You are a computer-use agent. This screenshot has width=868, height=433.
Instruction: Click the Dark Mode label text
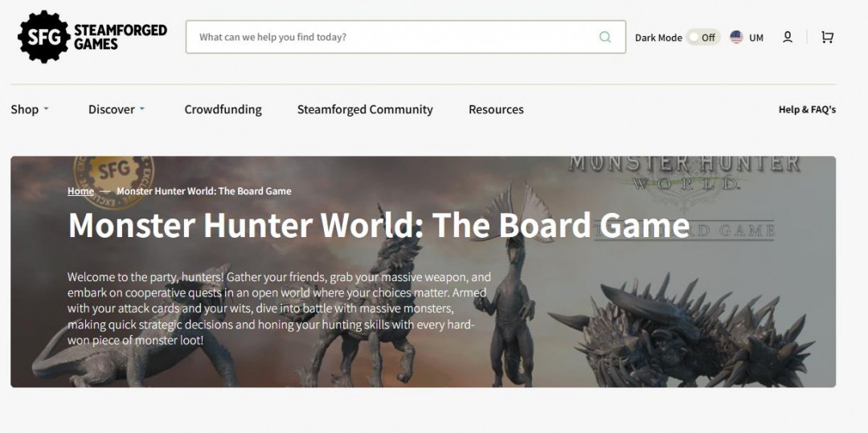(658, 38)
